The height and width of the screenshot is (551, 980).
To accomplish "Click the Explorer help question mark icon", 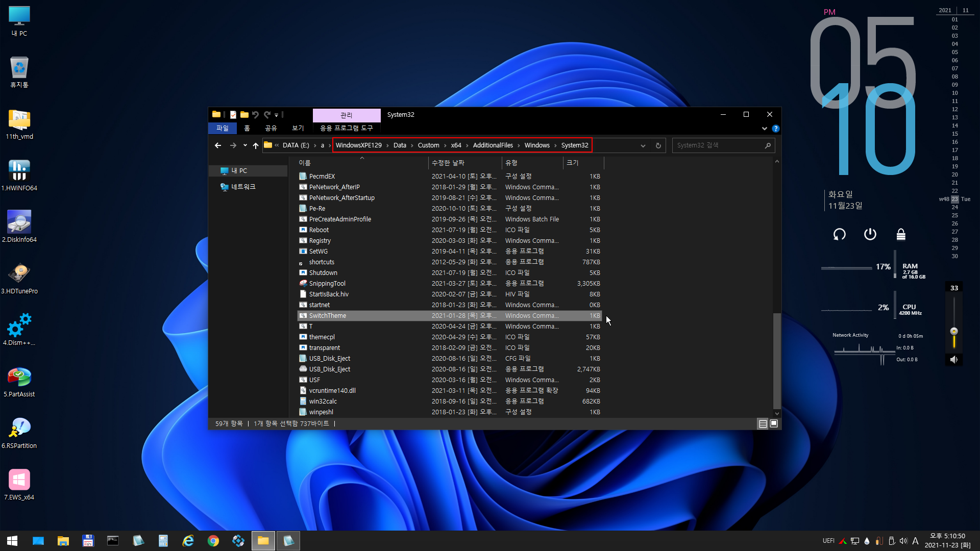I will click(776, 129).
